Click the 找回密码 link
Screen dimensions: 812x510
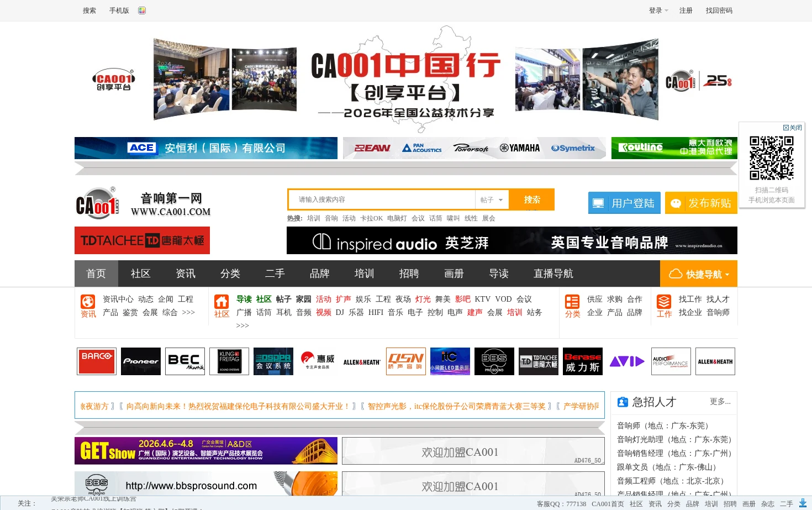click(719, 10)
